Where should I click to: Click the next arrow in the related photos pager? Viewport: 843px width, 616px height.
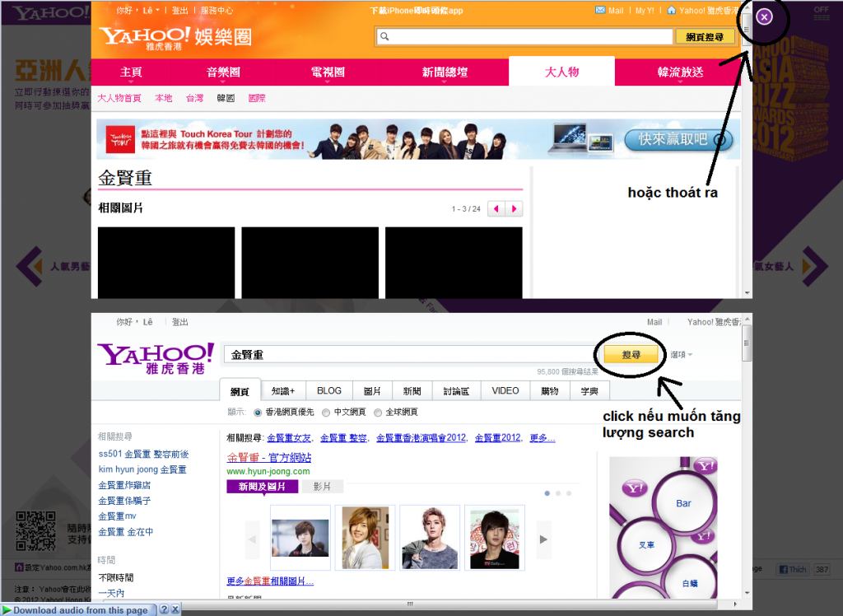(514, 208)
